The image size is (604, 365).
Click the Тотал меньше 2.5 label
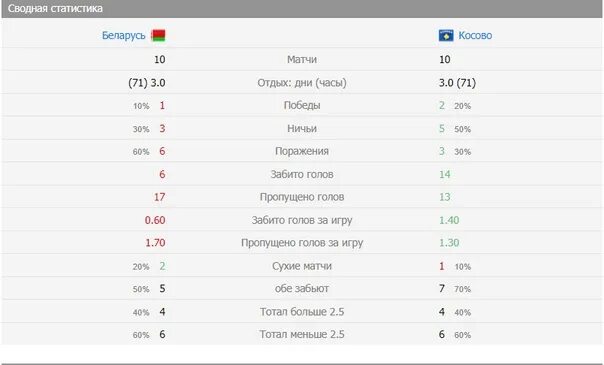pos(302,334)
